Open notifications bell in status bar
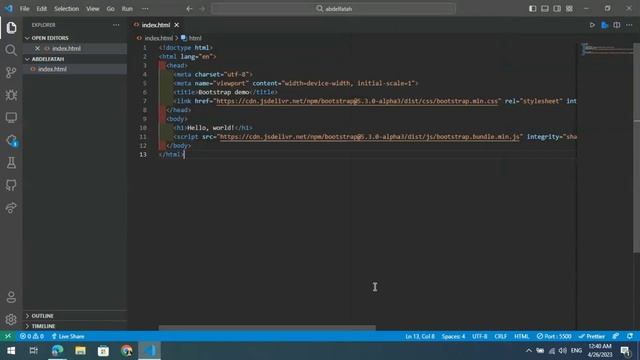The width and height of the screenshot is (640, 360). click(630, 336)
